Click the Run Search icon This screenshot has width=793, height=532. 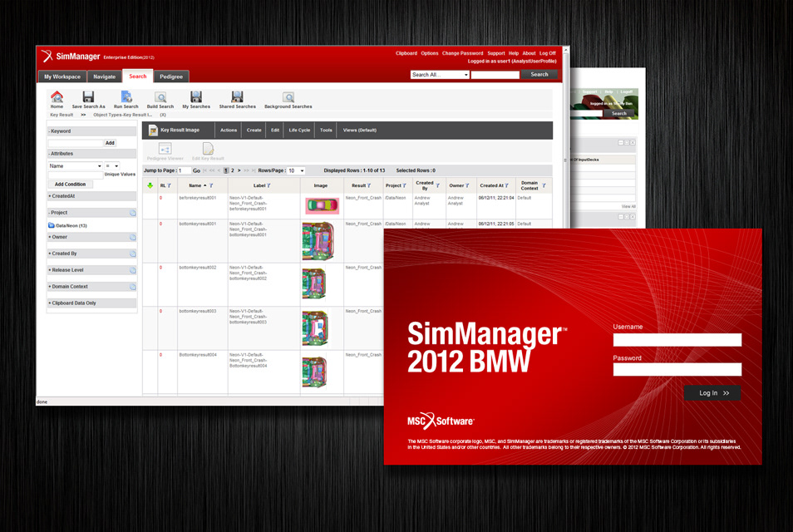126,96
